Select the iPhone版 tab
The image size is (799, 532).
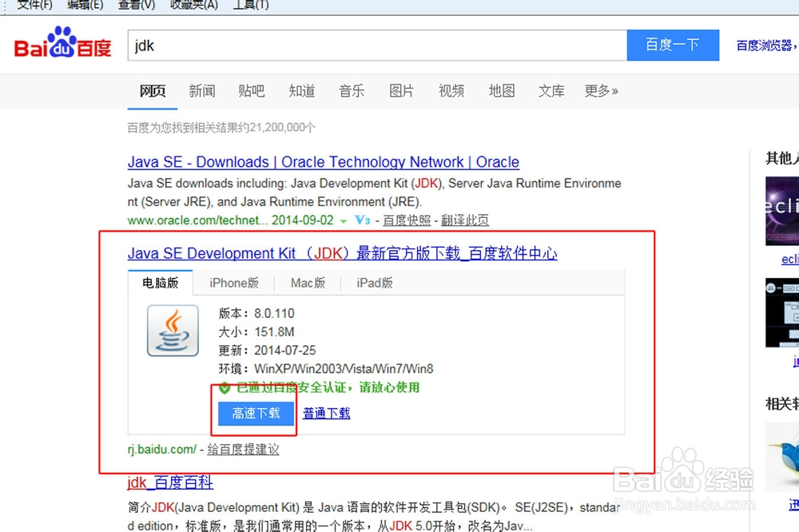click(234, 283)
